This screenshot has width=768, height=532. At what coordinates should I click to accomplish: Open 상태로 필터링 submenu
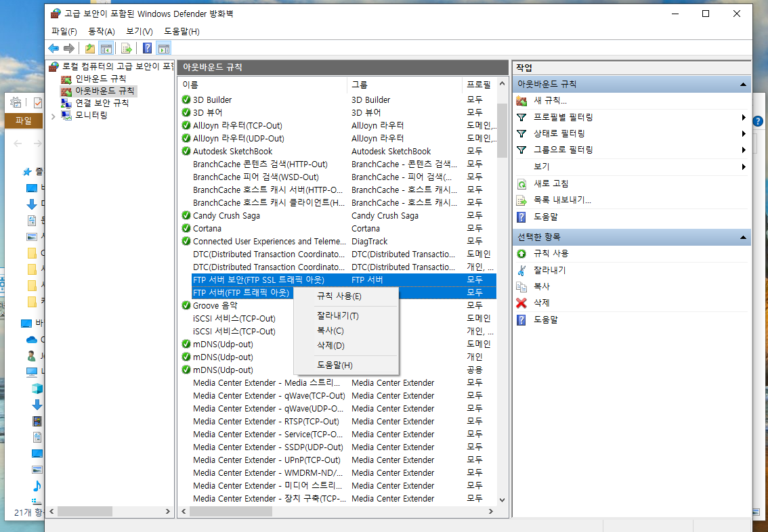(x=559, y=133)
